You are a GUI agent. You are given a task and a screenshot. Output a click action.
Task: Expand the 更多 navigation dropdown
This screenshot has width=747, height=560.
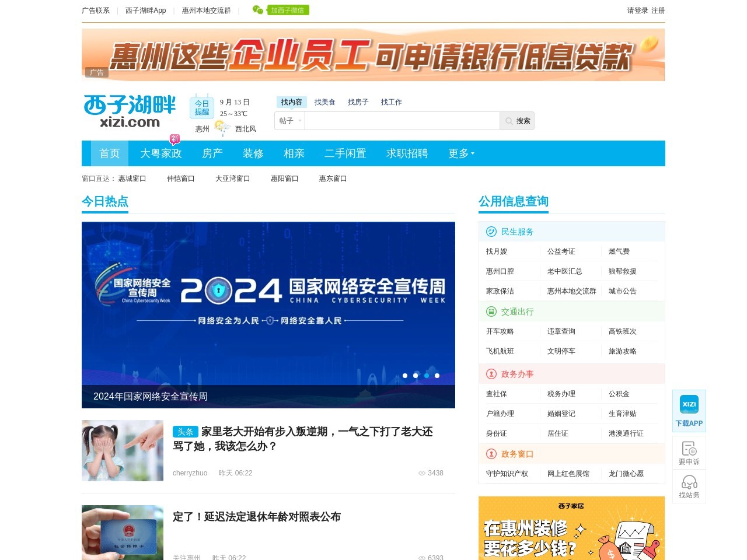460,153
